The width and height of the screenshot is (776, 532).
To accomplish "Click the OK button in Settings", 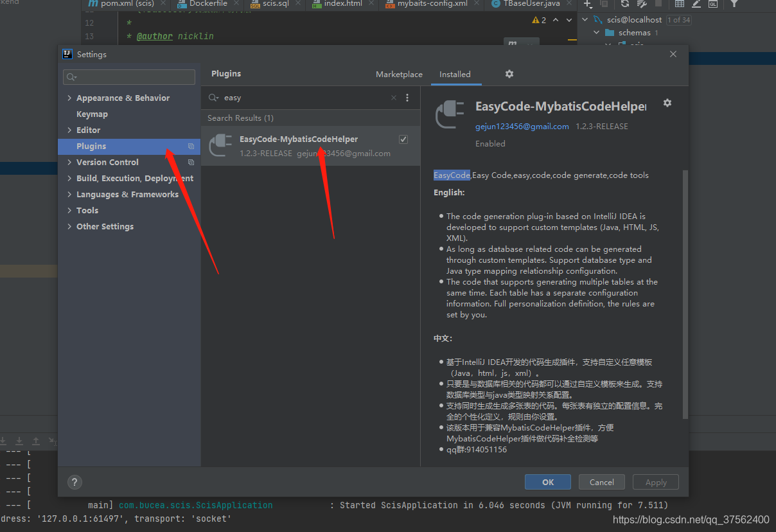I will point(547,482).
